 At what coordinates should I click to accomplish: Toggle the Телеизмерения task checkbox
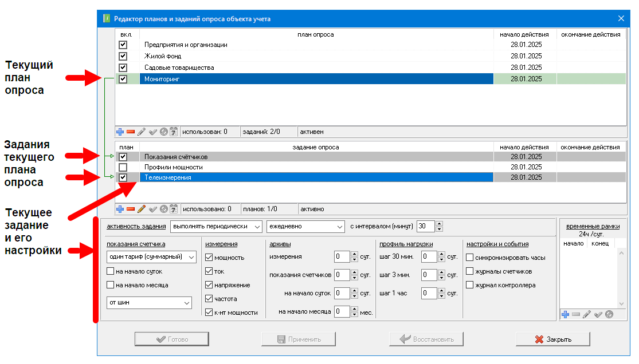pyautogui.click(x=123, y=177)
